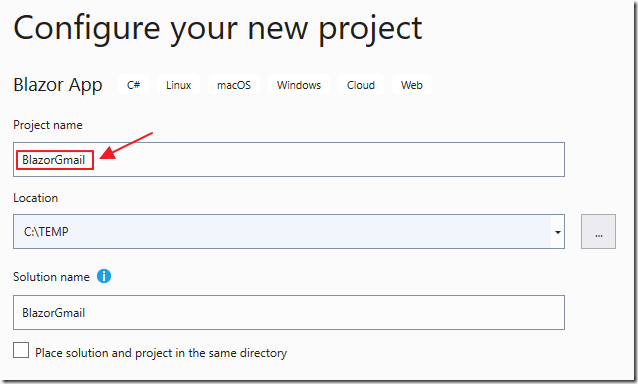Click the Solution name input field
Image resolution: width=638 pixels, height=384 pixels.
[x=288, y=312]
